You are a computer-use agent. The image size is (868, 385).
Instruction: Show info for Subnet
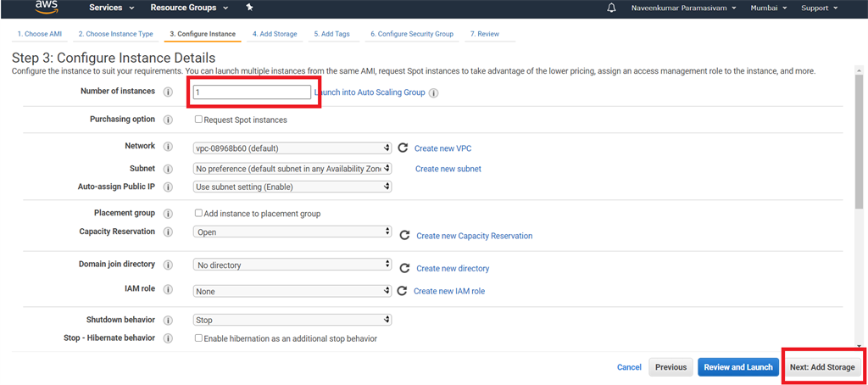169,169
